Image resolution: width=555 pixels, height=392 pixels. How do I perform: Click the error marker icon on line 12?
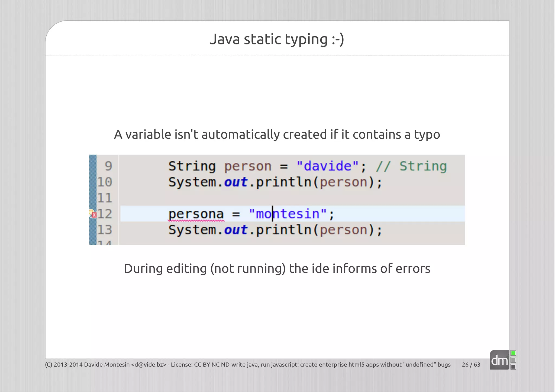(x=93, y=214)
